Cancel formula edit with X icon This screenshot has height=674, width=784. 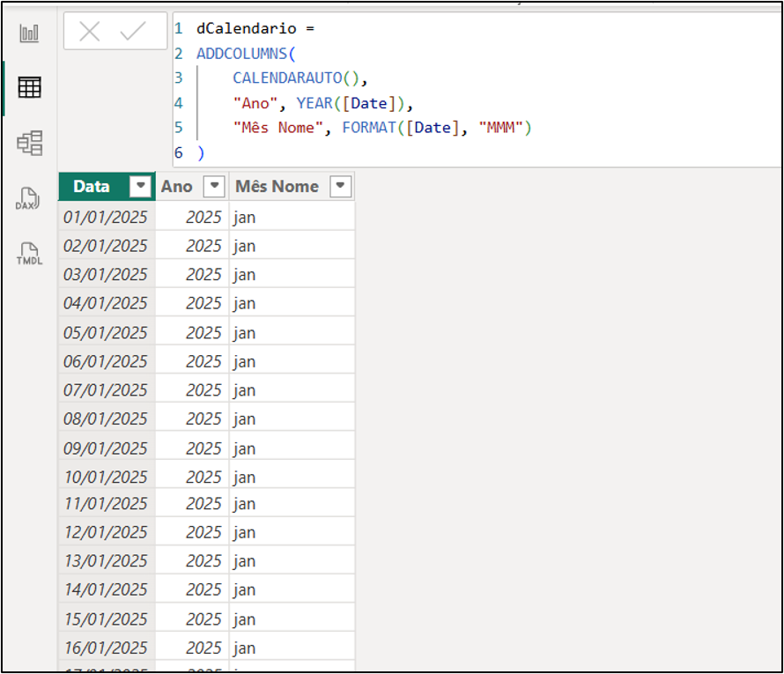[90, 32]
